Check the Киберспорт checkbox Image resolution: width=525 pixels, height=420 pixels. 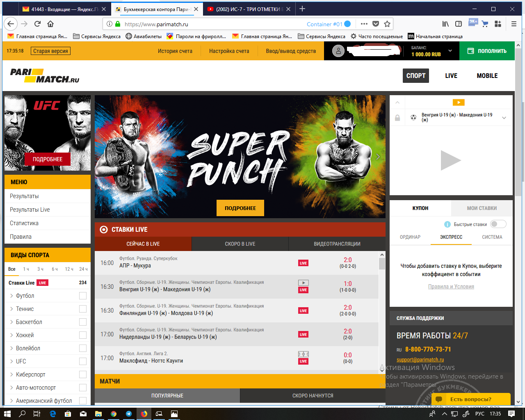click(x=83, y=374)
